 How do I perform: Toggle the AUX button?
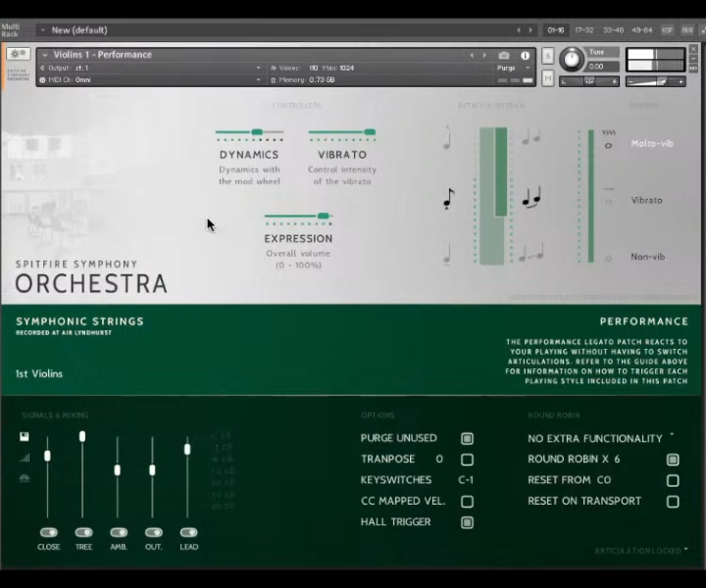(687, 30)
